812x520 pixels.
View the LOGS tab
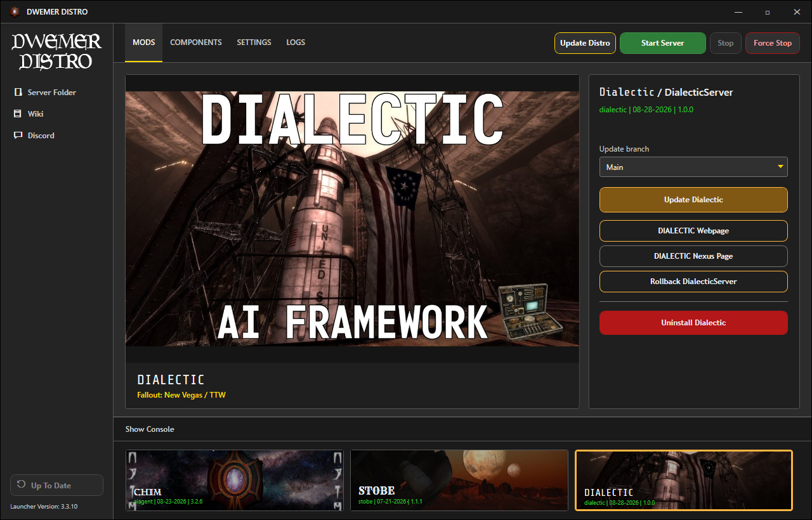click(296, 42)
